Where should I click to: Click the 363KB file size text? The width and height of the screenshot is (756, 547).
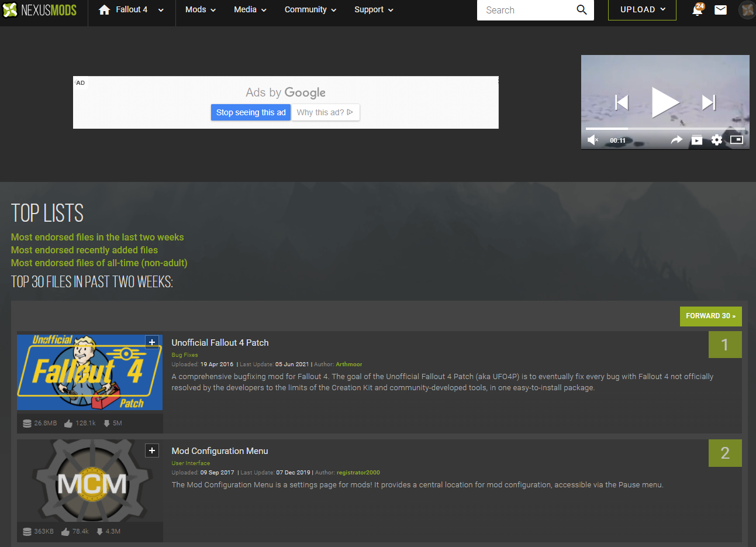[x=44, y=531]
